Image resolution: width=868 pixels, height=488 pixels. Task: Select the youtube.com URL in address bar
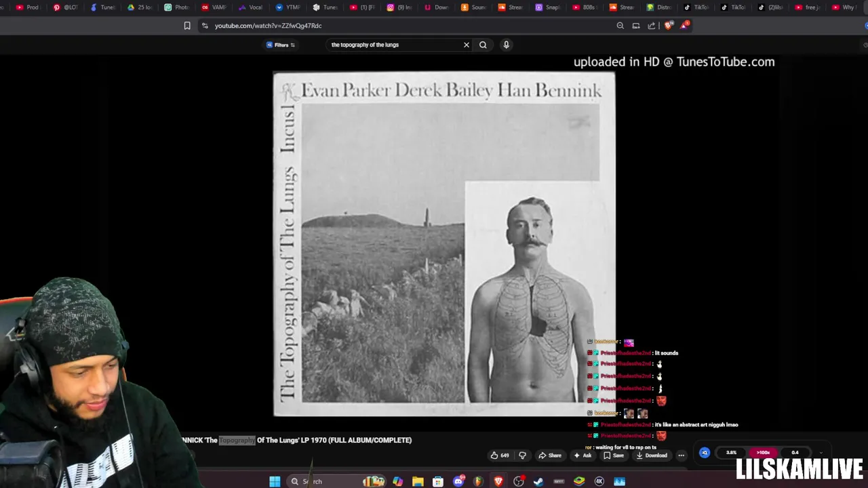point(268,26)
